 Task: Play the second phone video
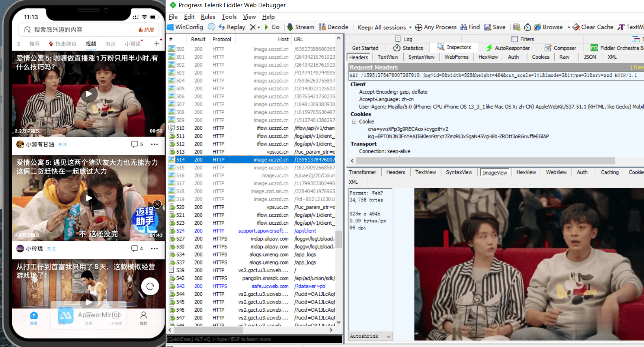tap(89, 198)
